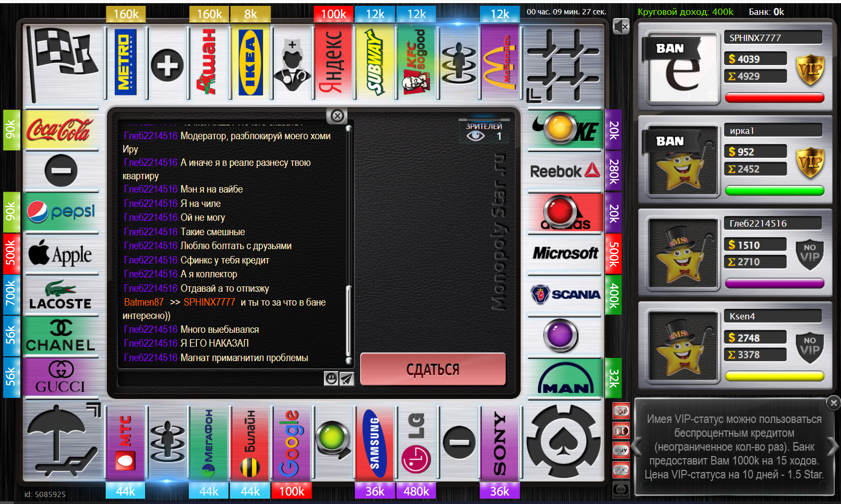Show the next tip with right arrow
The image size is (841, 504).
833,446
